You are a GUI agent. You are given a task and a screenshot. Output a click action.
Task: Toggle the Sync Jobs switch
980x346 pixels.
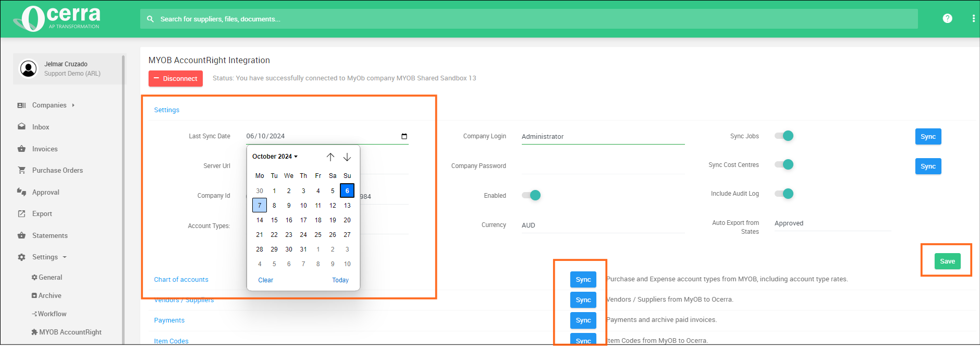click(x=784, y=136)
